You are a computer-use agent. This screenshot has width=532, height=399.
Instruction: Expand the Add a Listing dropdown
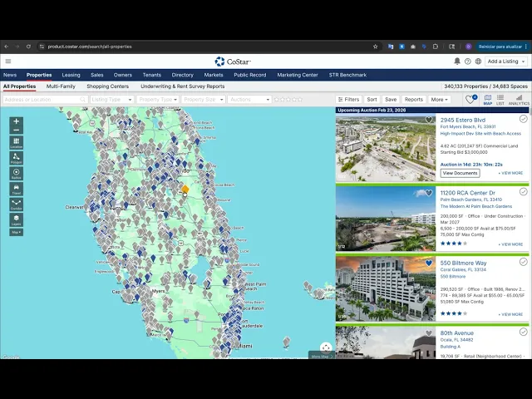pos(506,62)
